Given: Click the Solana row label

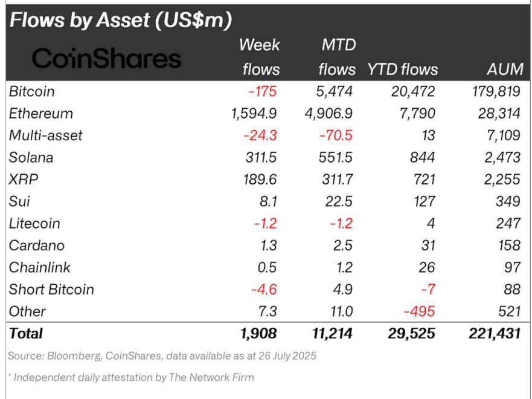Looking at the screenshot, I should click(x=31, y=157).
